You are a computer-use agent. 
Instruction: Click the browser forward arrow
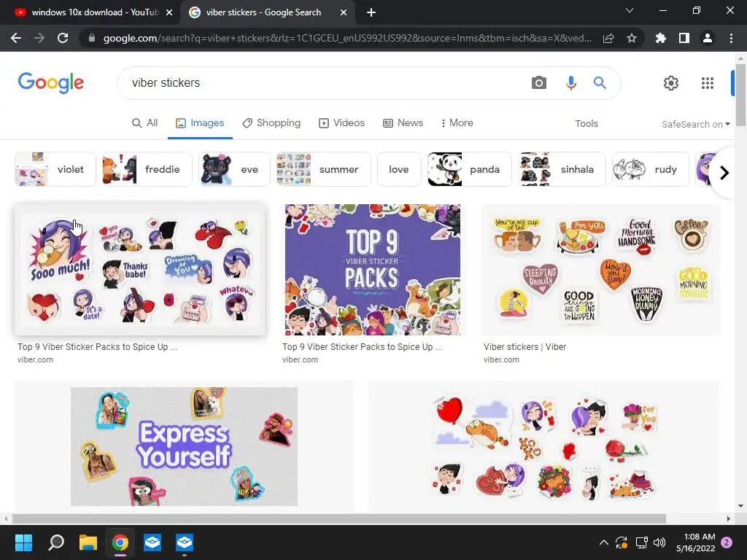pos(39,38)
